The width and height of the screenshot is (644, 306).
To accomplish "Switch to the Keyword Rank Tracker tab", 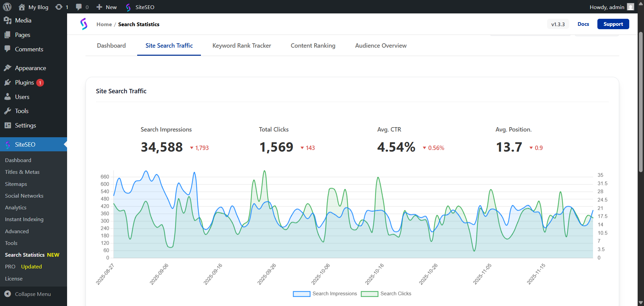I will tap(241, 45).
